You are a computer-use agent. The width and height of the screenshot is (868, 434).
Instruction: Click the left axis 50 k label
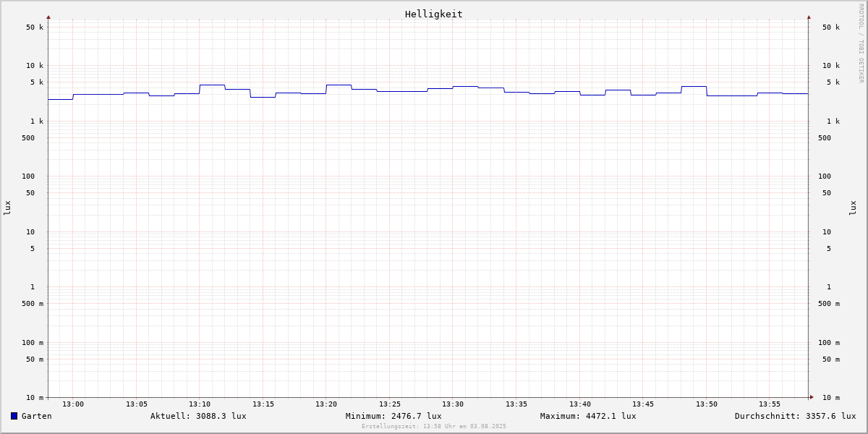tap(35, 27)
